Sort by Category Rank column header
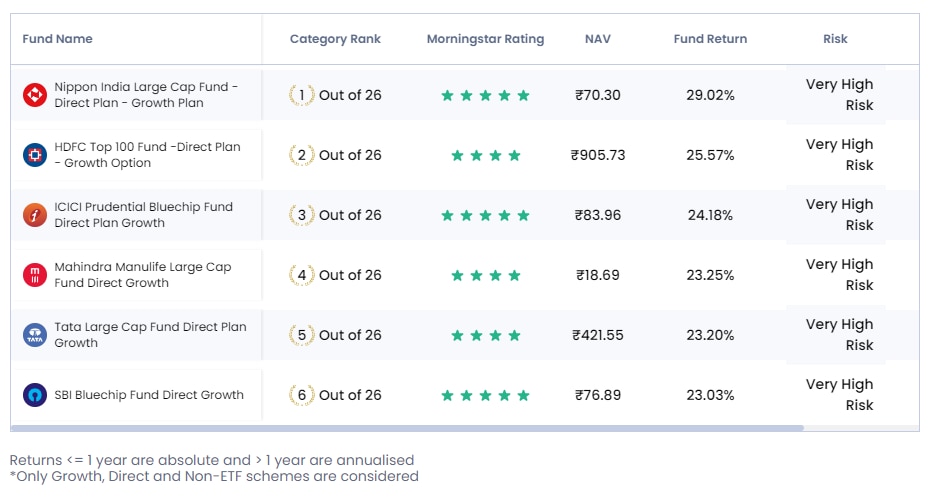Screen dimensions: 939x499 click(335, 39)
